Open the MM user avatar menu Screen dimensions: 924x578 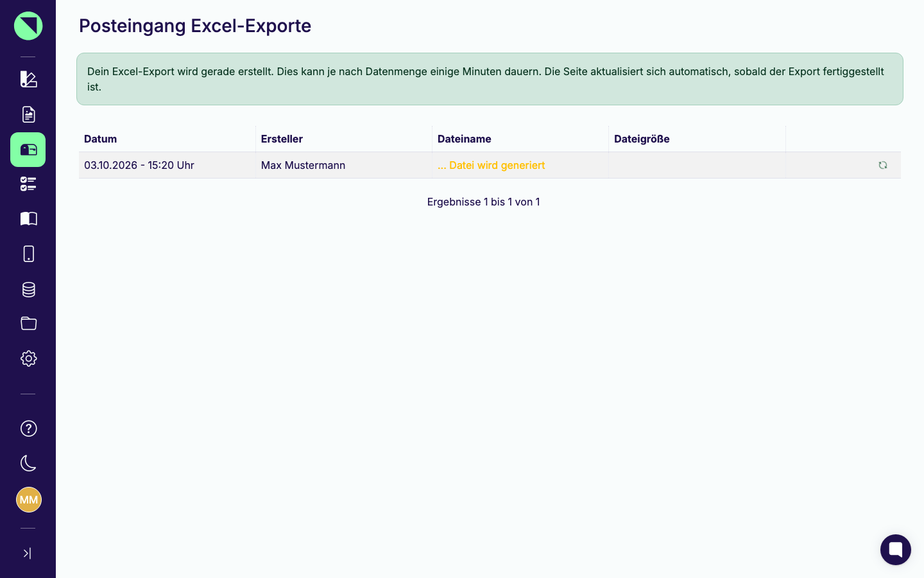pyautogui.click(x=28, y=500)
